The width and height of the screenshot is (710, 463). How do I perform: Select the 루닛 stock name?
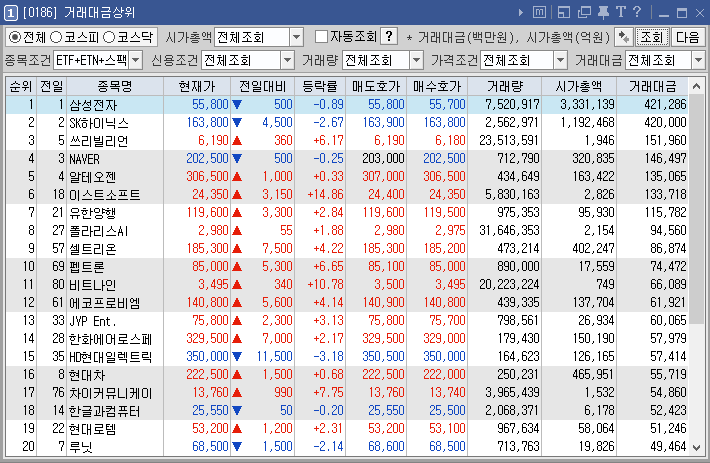[81, 447]
